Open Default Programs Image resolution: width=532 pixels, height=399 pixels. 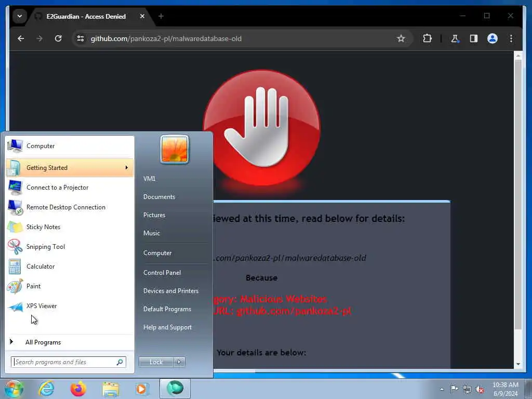click(x=167, y=309)
